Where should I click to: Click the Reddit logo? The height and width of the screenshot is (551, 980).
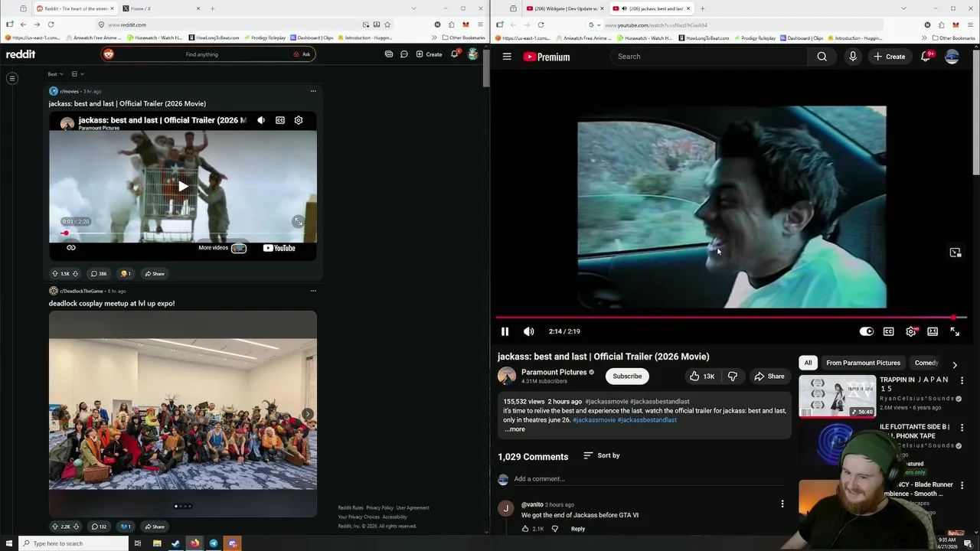coord(21,54)
